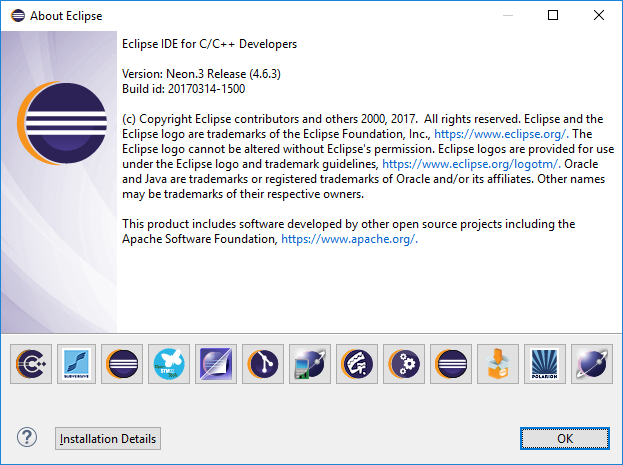Maximize the About Eclipse window
This screenshot has width=623, height=465.
click(553, 15)
